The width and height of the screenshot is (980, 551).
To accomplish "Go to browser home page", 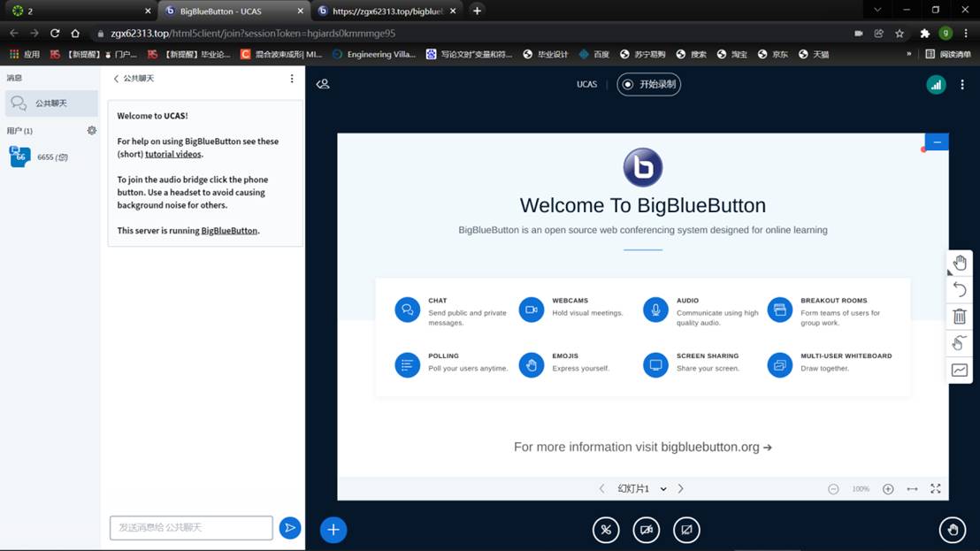I will pyautogui.click(x=75, y=33).
